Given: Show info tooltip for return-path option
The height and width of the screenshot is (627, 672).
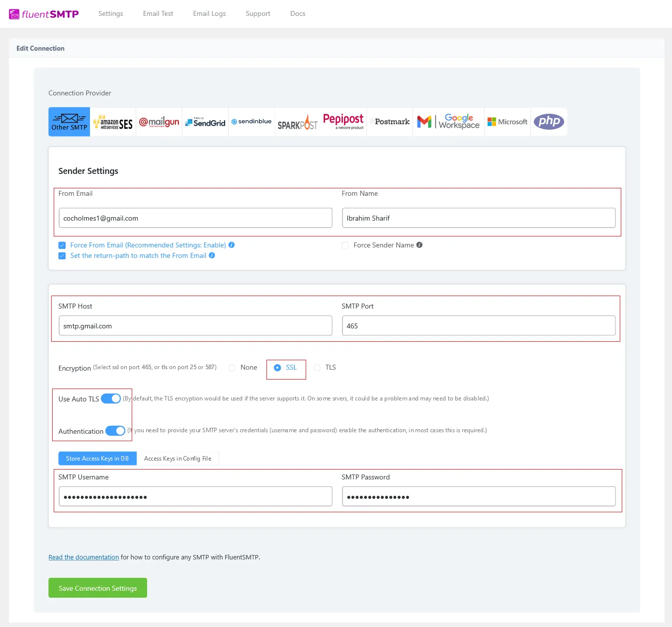Looking at the screenshot, I should point(212,255).
